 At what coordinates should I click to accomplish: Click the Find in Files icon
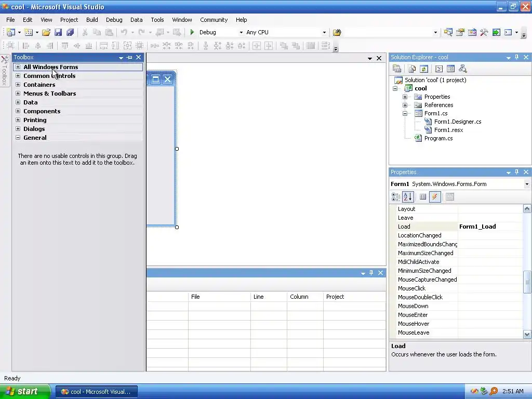337,32
